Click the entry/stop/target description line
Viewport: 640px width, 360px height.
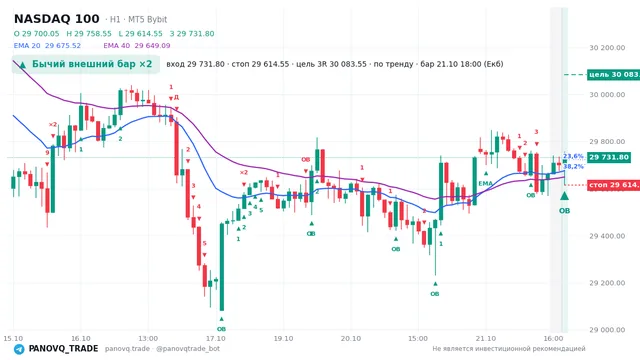(x=335, y=64)
